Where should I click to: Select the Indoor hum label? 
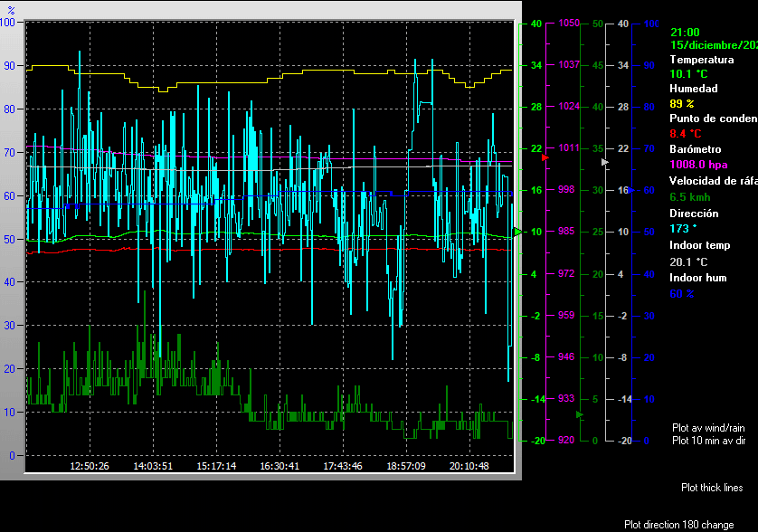[x=699, y=278]
